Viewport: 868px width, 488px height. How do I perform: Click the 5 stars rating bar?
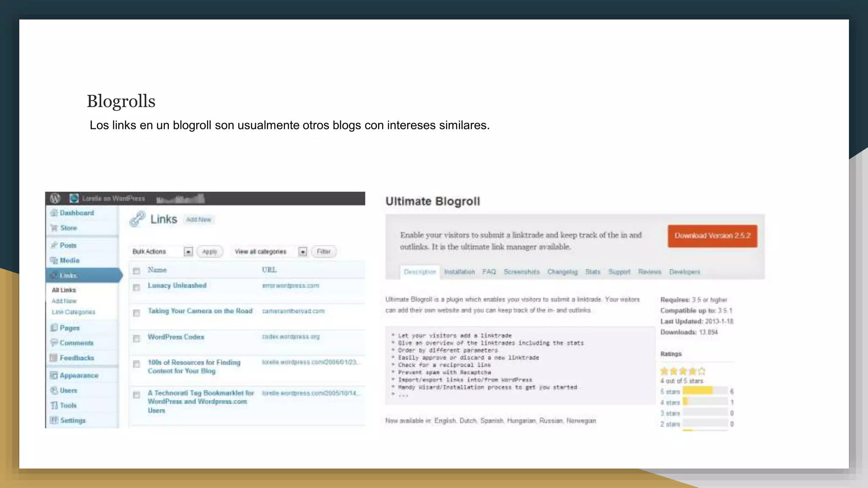pyautogui.click(x=705, y=391)
